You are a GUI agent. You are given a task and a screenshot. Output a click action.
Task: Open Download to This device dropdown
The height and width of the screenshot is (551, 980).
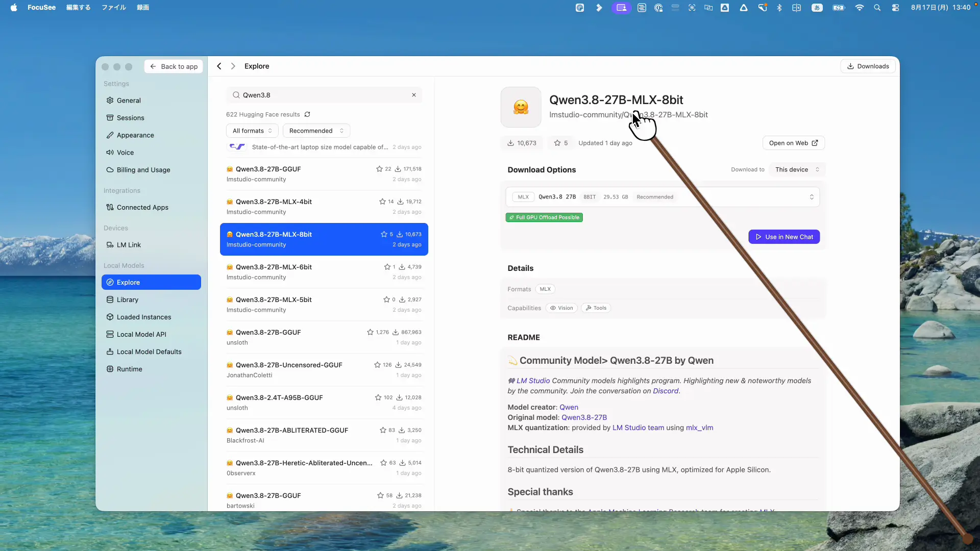click(x=797, y=169)
